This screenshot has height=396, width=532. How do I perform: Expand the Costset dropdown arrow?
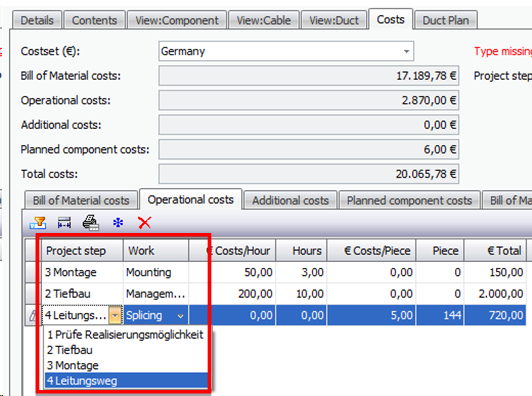click(x=406, y=52)
